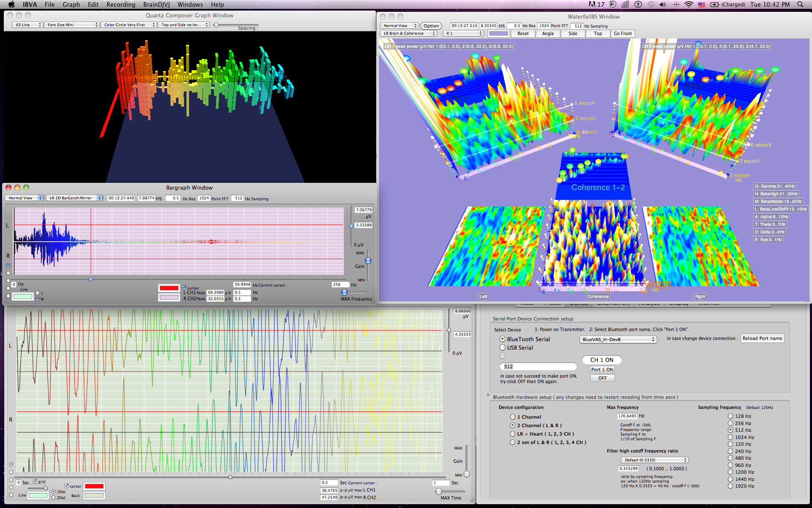Click the CH 1 ON button
812x508 pixels.
(602, 360)
